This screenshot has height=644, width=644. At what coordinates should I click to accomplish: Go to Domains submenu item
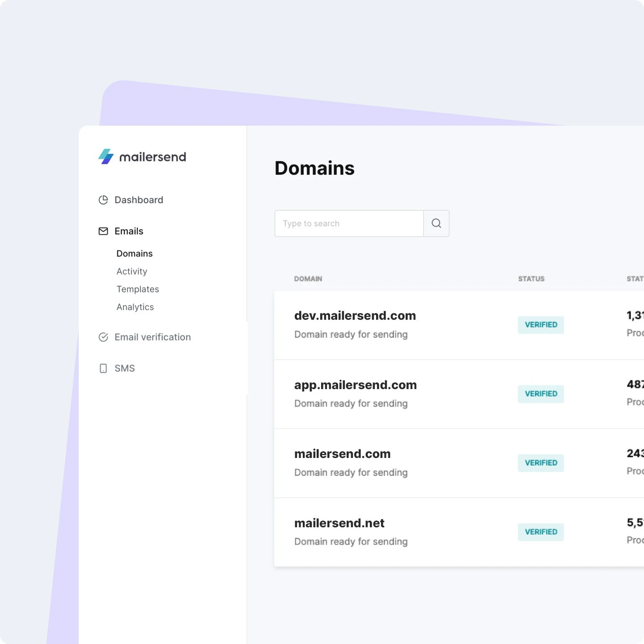(x=135, y=254)
